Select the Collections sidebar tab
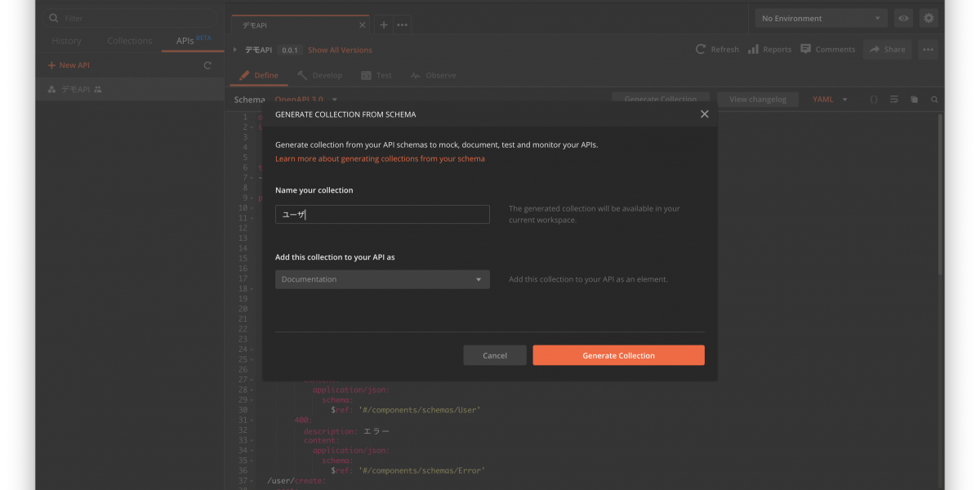 point(129,41)
